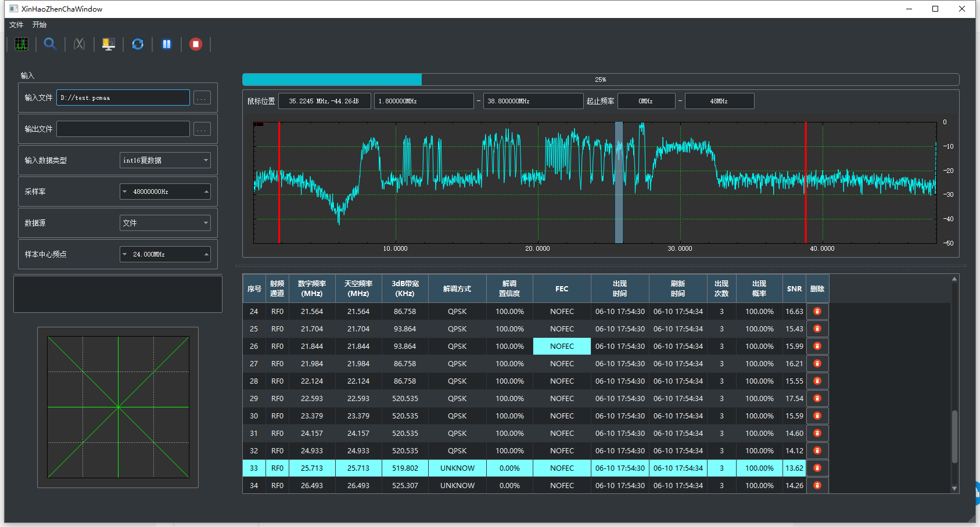The image size is (980, 527).
Task: Delete row 27 with its red trash icon
Action: pyautogui.click(x=817, y=364)
